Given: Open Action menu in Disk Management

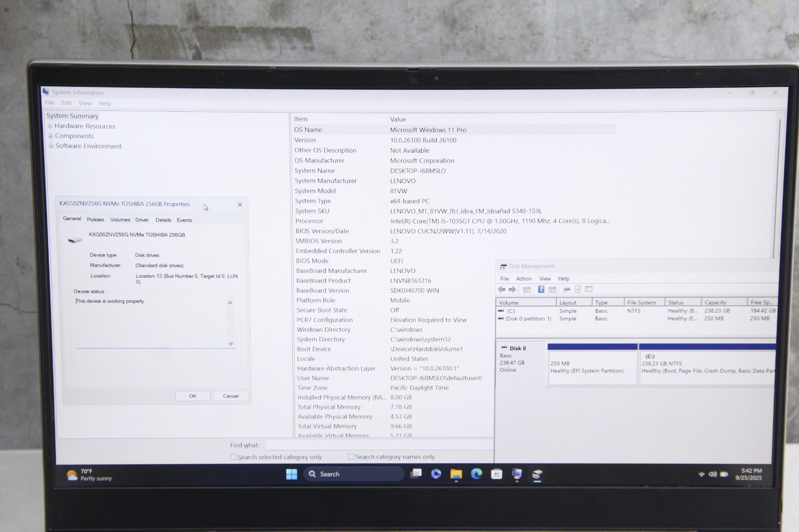Looking at the screenshot, I should 524,278.
